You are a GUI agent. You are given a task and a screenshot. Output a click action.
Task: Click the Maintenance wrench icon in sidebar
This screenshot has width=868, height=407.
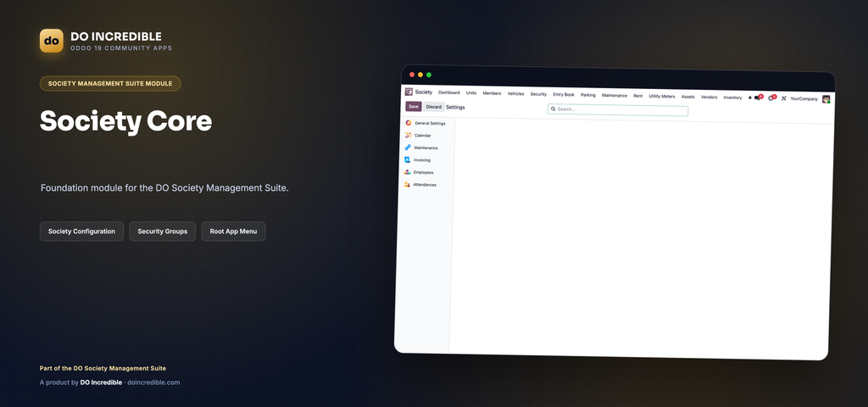[x=408, y=148]
